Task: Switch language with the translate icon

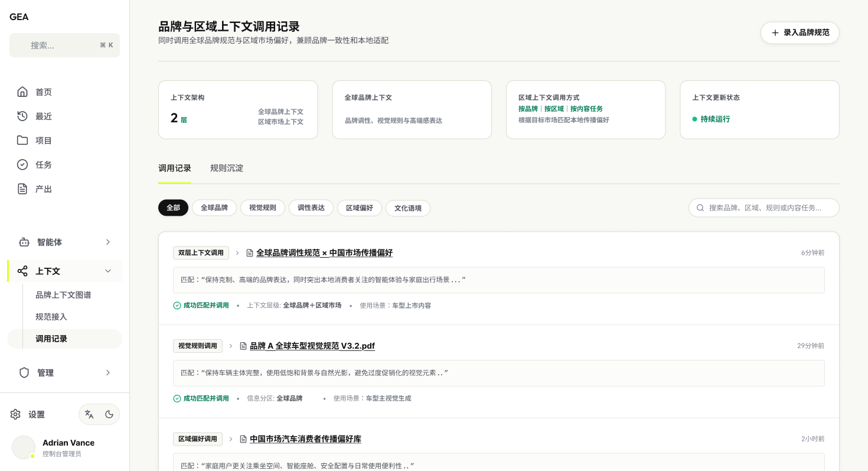Action: 89,414
